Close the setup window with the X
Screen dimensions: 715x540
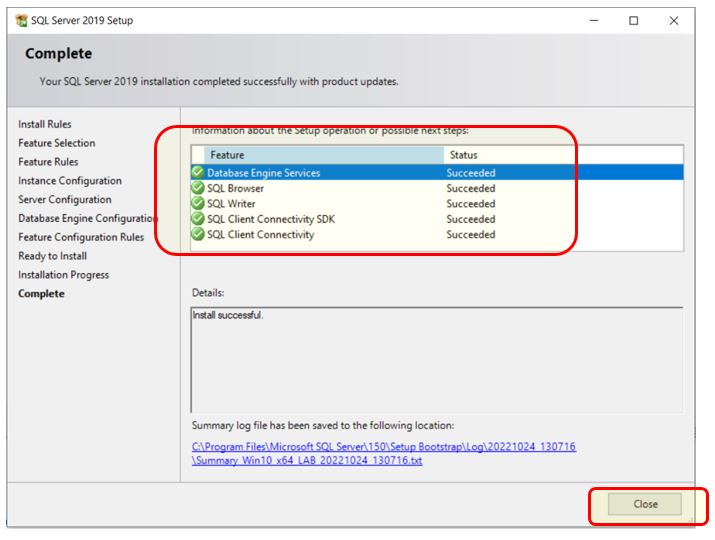674,21
